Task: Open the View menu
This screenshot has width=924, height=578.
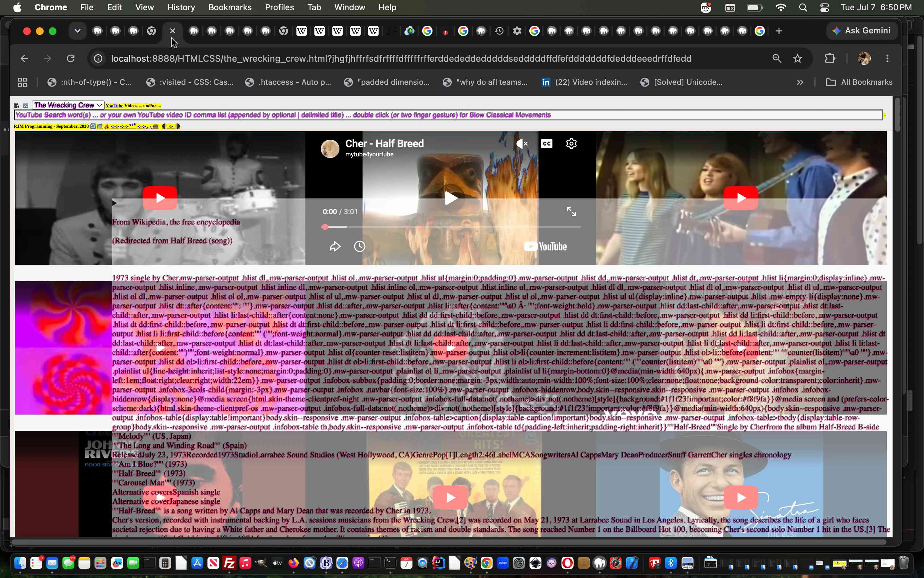Action: tap(144, 7)
